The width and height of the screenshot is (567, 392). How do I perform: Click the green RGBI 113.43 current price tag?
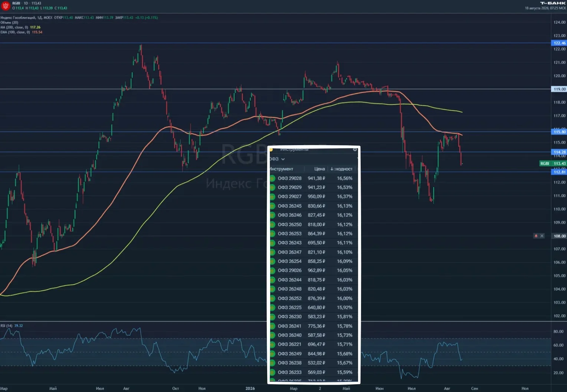point(553,163)
